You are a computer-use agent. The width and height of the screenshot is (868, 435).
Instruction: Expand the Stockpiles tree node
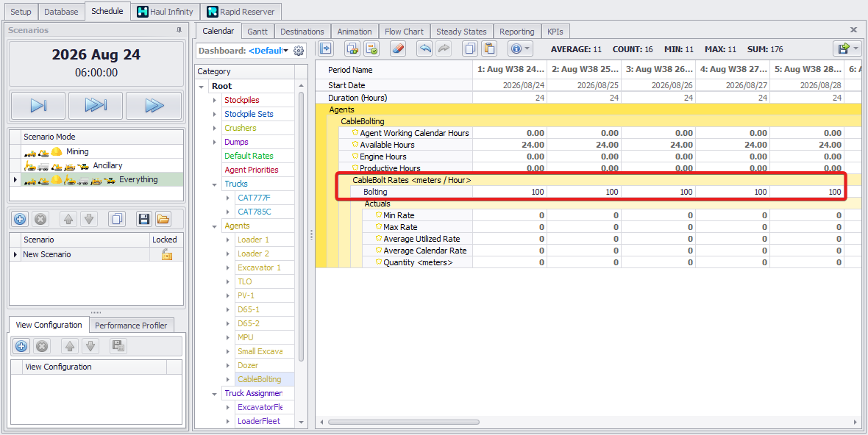click(215, 100)
